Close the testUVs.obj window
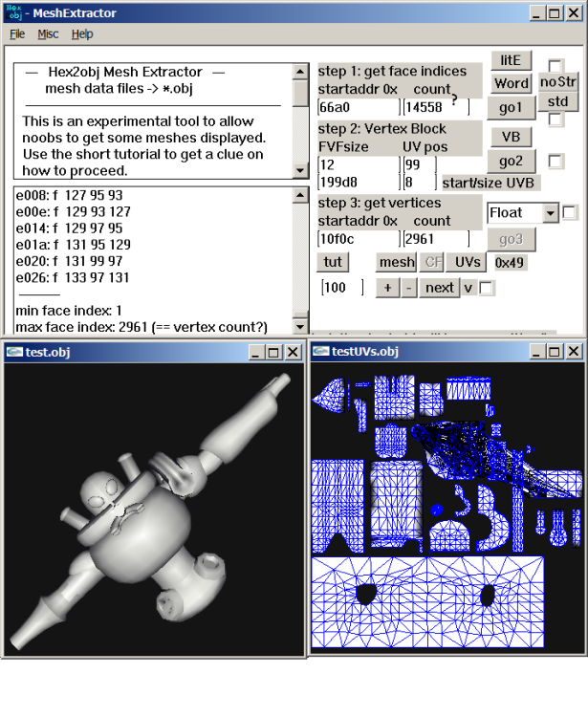 click(574, 351)
